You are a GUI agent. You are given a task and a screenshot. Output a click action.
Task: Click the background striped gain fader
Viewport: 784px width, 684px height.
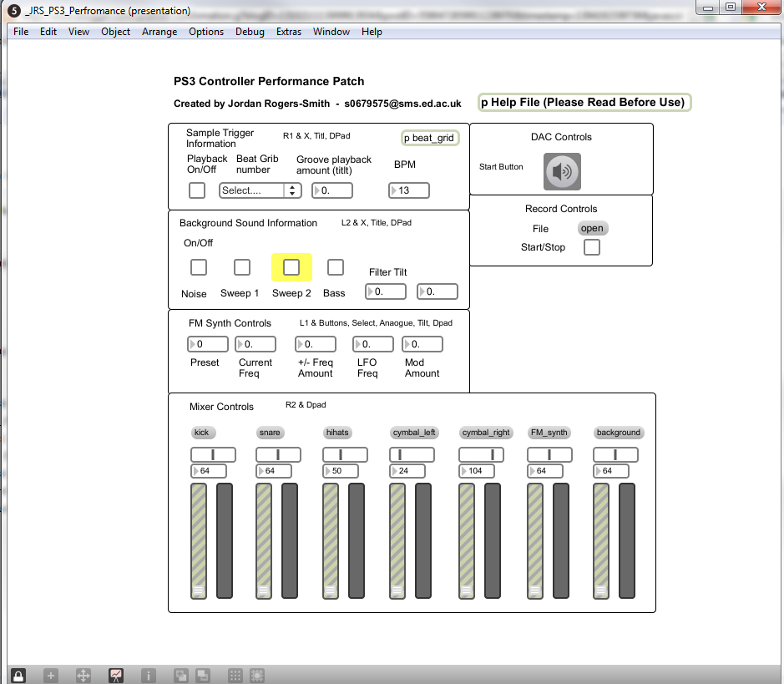601,540
